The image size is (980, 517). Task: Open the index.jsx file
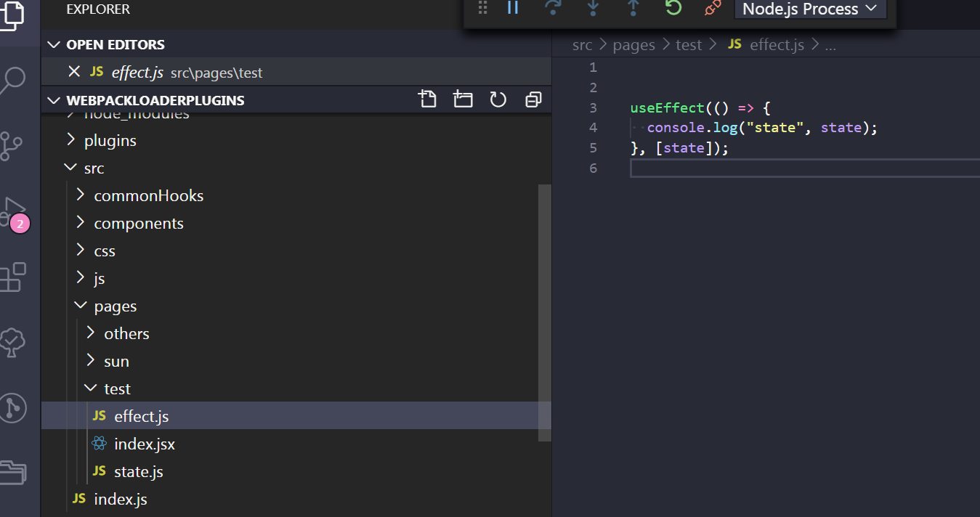(144, 444)
